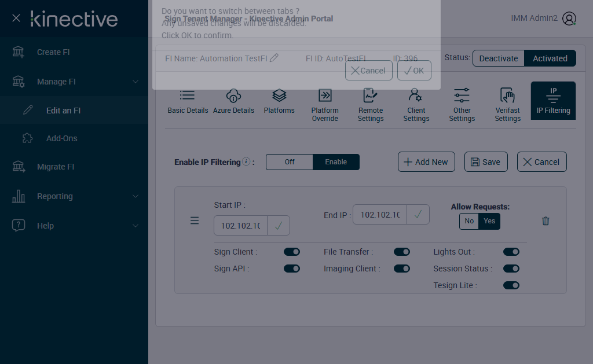Cancel the switch tabs confirmation dialog

click(x=369, y=70)
